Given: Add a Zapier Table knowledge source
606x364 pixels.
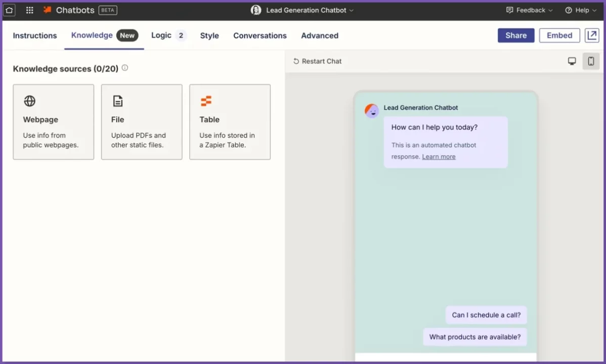Looking at the screenshot, I should pos(230,121).
